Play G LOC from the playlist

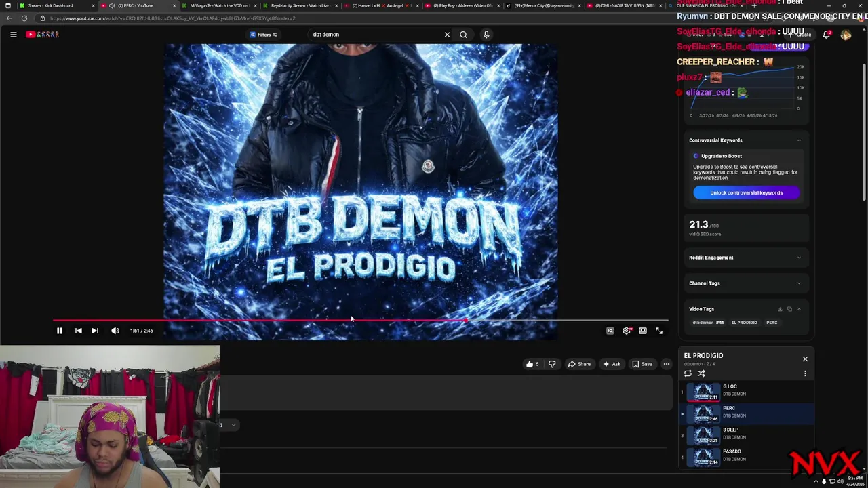[x=746, y=391]
